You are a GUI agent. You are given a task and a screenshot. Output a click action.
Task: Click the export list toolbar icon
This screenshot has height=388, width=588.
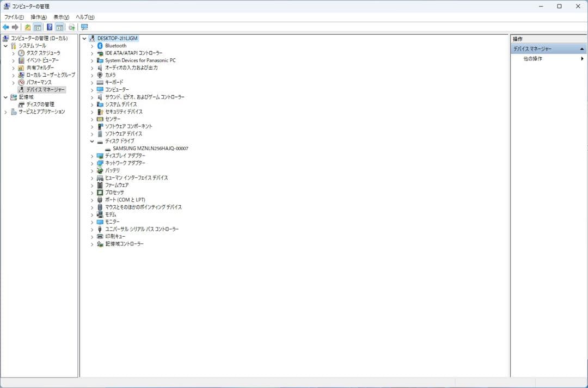71,27
